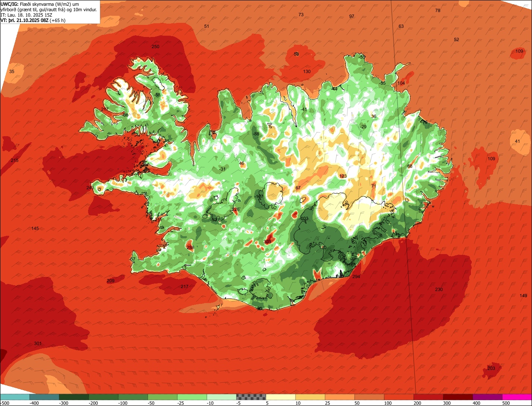Click the value 41 in the east sea
This screenshot has height=406, width=532.
pos(517,141)
